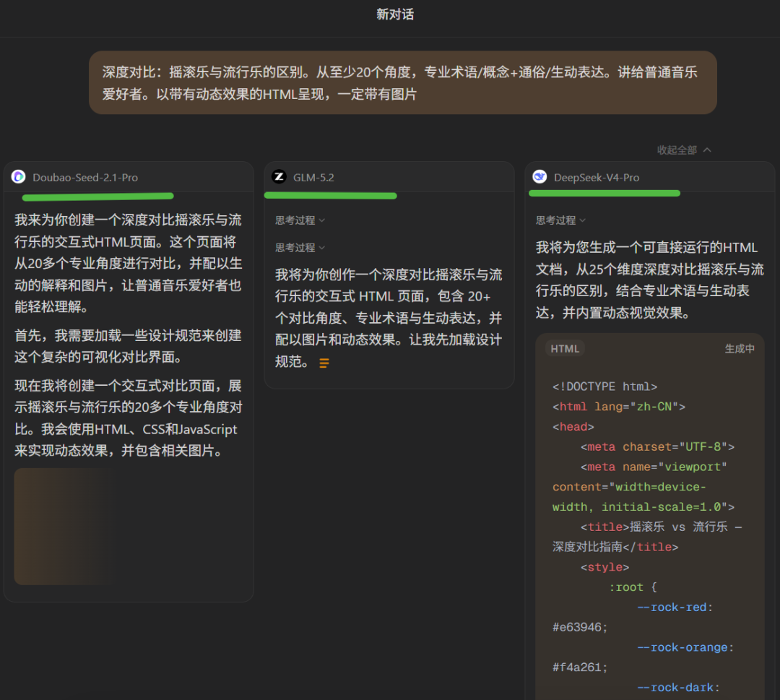Collapse all panels with 收起全部
This screenshot has width=780, height=700.
(x=683, y=150)
